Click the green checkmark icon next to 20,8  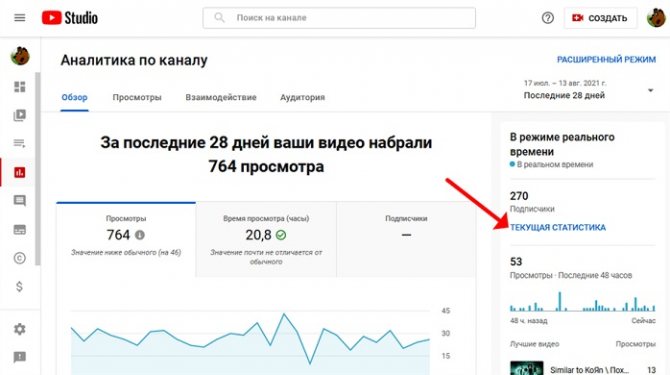[x=281, y=235]
